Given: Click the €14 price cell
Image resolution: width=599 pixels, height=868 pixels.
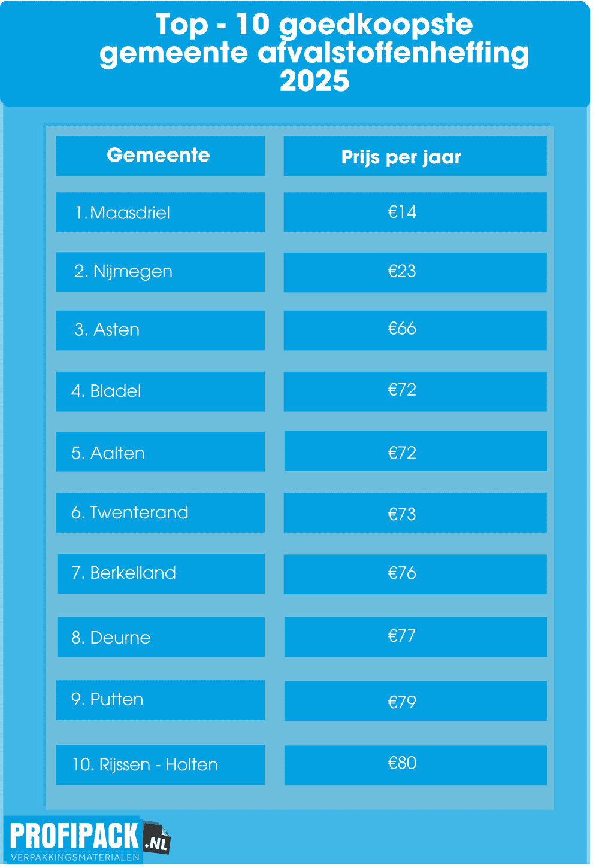Looking at the screenshot, I should point(415,212).
